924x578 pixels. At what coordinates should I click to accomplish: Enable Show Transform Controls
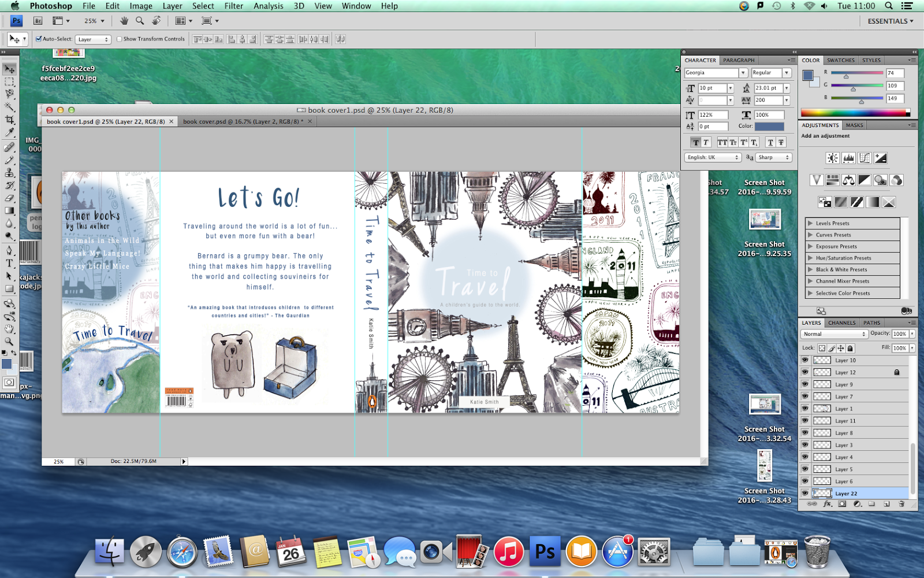click(119, 39)
